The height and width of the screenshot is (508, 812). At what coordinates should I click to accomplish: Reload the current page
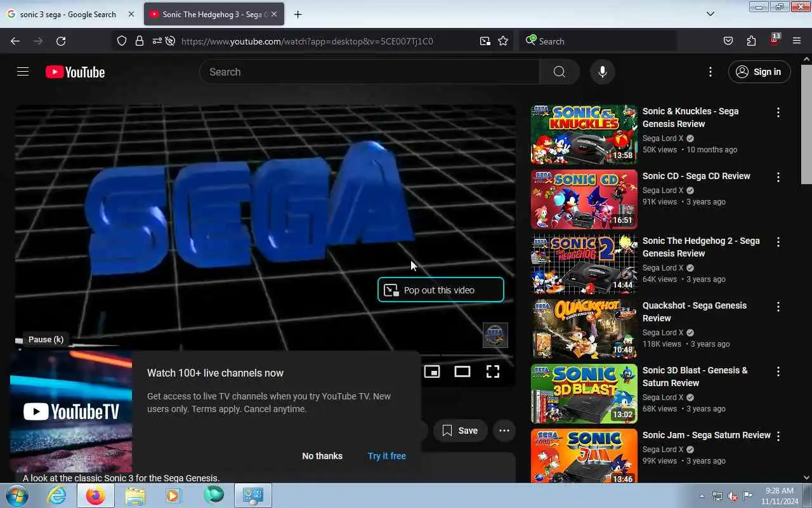coord(61,41)
